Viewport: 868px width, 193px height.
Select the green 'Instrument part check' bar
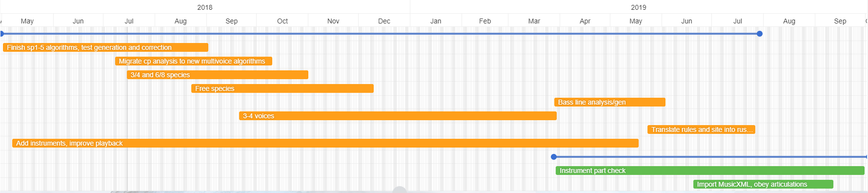[710, 171]
